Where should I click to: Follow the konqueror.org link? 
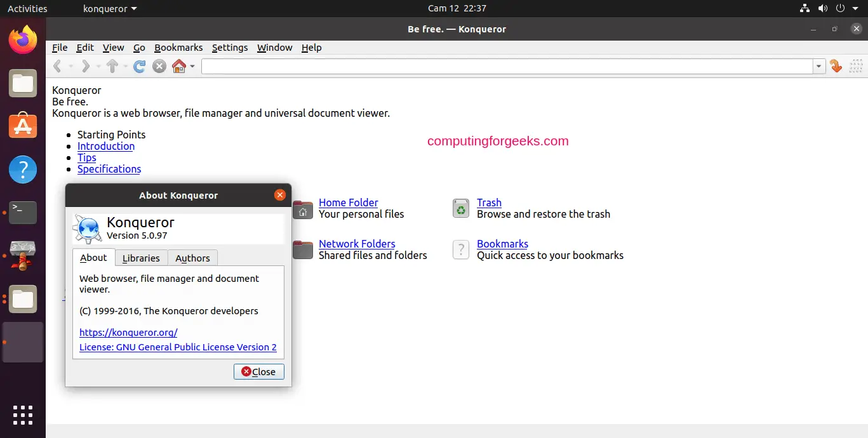[x=128, y=332]
